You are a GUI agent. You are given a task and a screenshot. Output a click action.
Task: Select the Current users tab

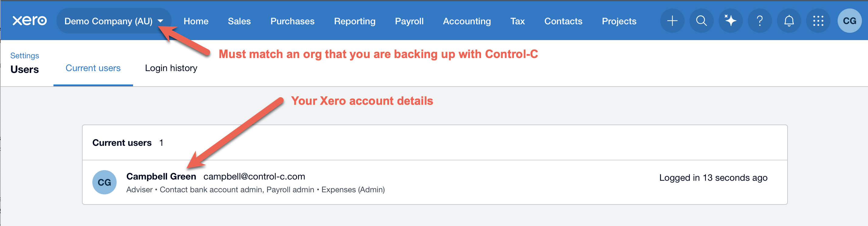93,68
